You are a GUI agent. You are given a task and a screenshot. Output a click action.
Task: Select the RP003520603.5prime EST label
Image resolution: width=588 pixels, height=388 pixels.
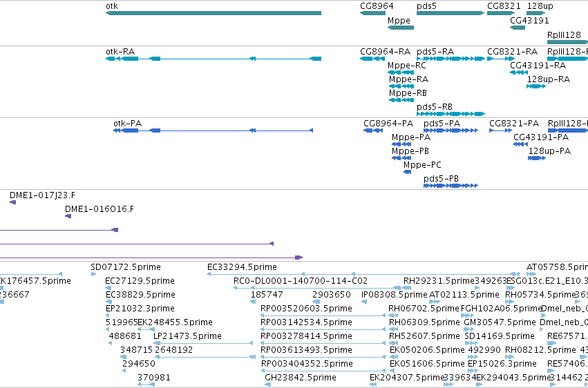click(x=306, y=309)
